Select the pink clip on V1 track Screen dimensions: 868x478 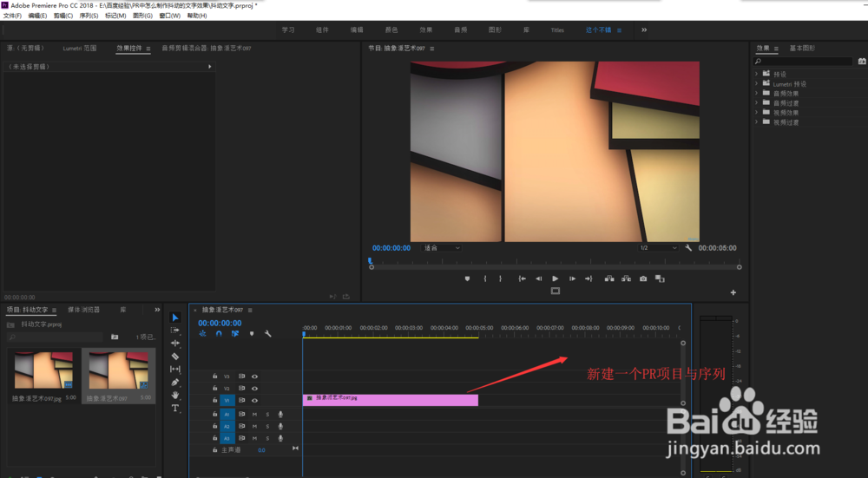391,400
